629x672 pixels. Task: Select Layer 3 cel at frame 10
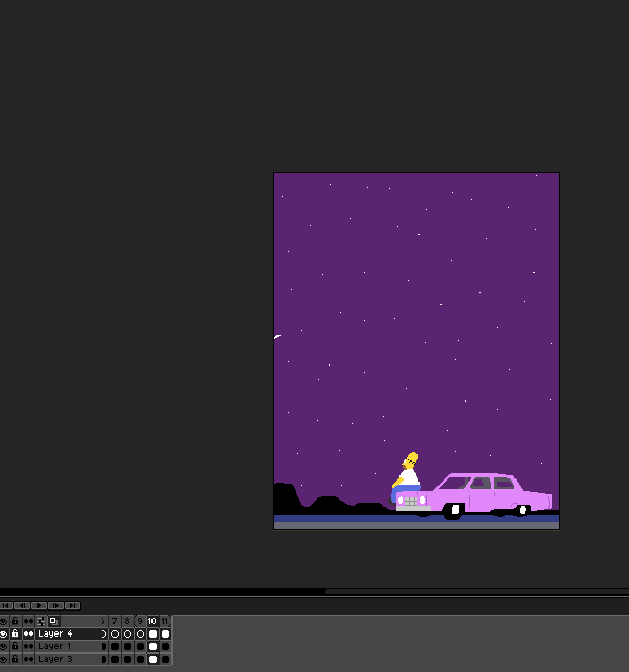click(153, 659)
